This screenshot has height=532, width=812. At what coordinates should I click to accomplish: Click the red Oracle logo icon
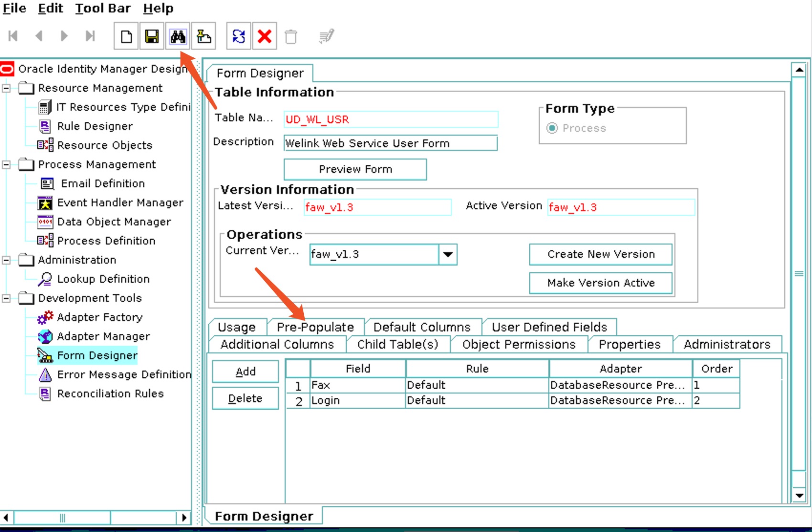tap(7, 69)
